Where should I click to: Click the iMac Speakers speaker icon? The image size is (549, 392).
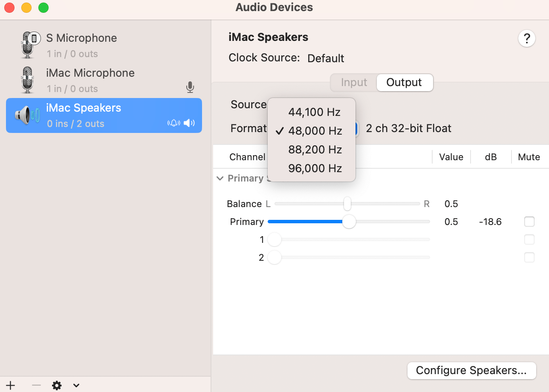coord(27,115)
